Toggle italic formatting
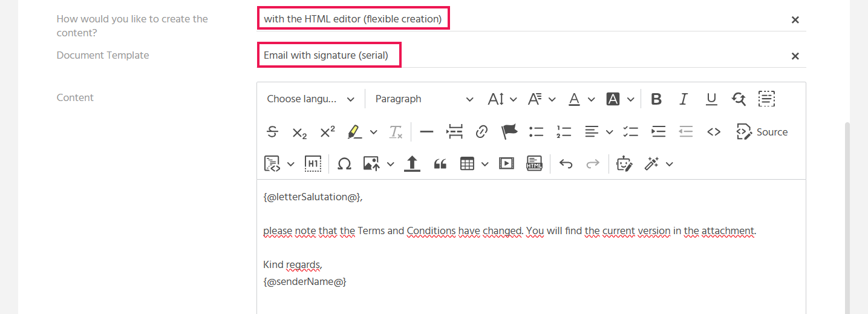Viewport: 868px width, 314px height. 684,99
